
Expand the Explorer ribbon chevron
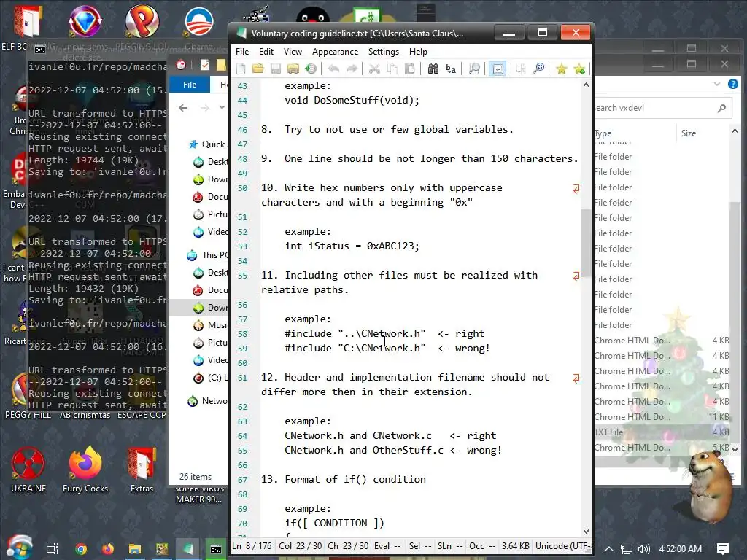(x=717, y=85)
